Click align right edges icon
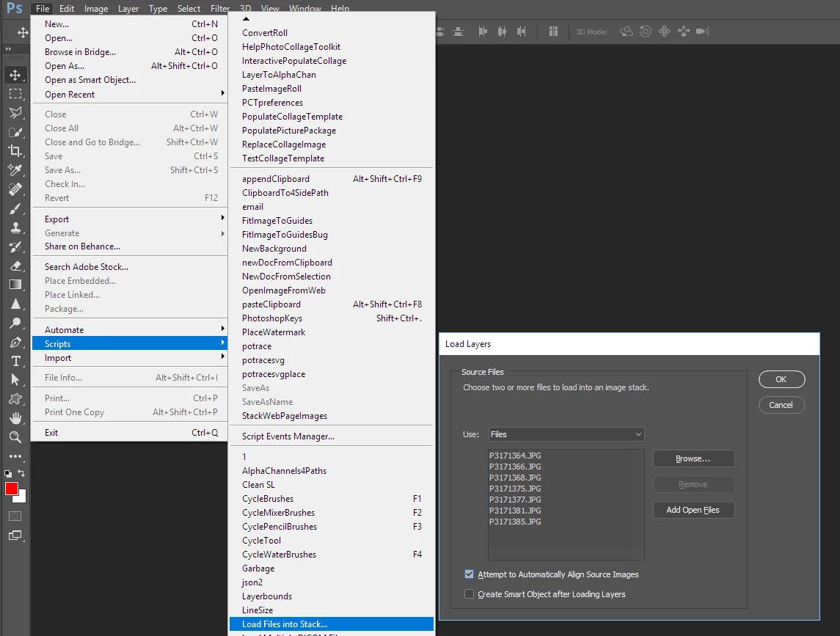 522,32
